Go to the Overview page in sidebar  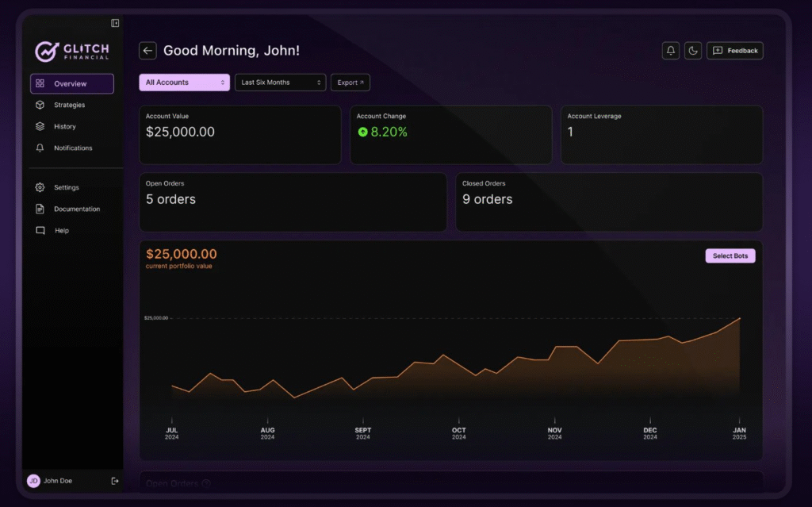pos(71,83)
